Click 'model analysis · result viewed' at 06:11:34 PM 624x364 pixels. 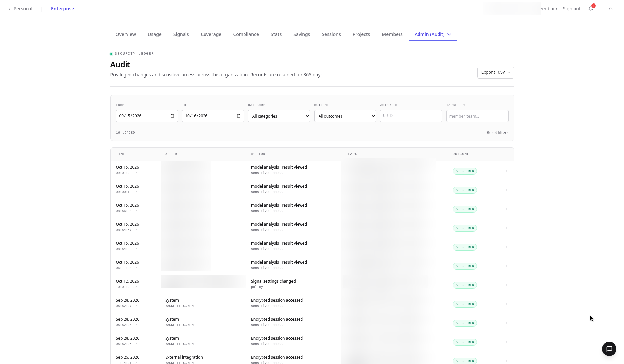[x=279, y=262]
